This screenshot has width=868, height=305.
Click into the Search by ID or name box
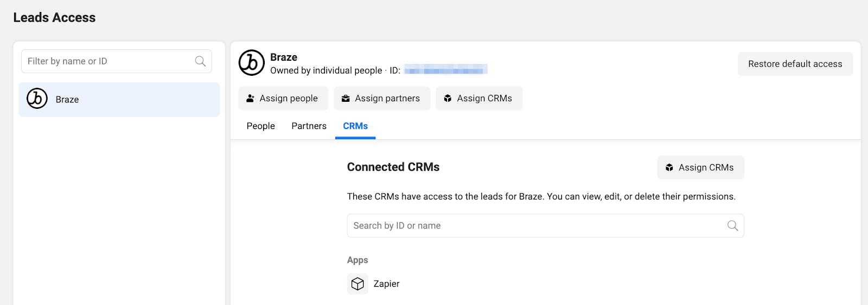click(537, 225)
